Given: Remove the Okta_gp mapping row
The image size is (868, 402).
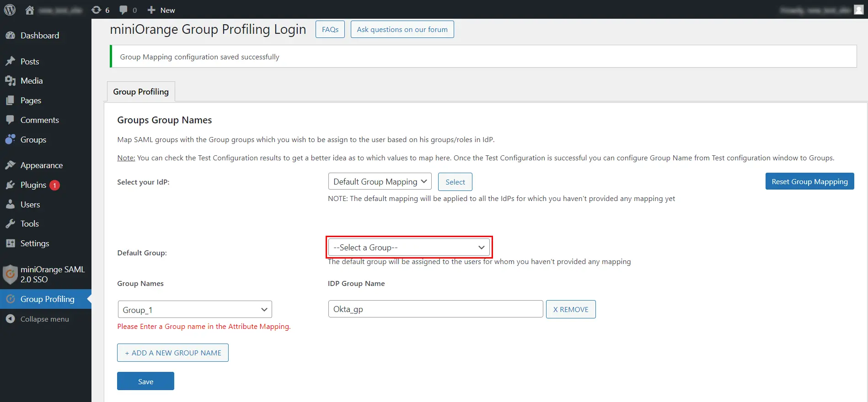Looking at the screenshot, I should (x=571, y=309).
